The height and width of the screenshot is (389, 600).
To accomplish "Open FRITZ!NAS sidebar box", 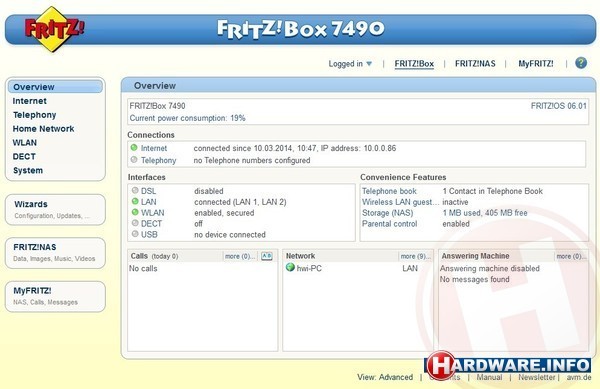I will point(55,253).
